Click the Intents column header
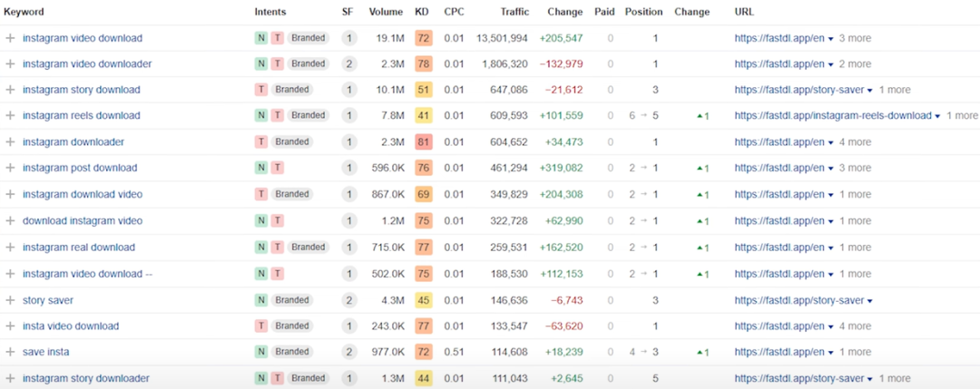980x389 pixels. 270,12
